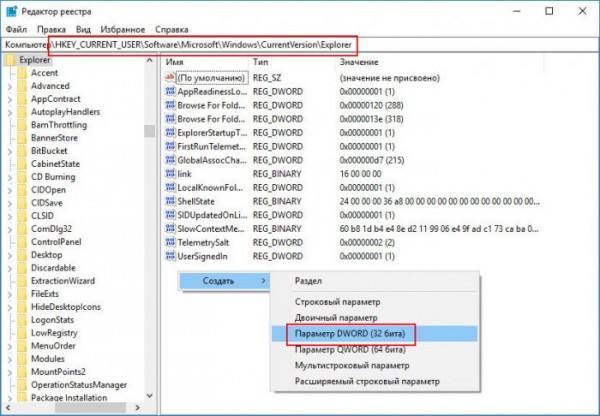
Task: Select the second Browse For Fold... value (318)
Action: point(211,119)
